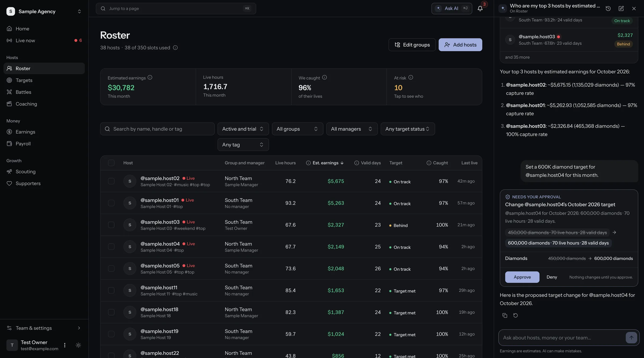The height and width of the screenshot is (358, 644).
Task: Open the All managers dropdown
Action: click(x=352, y=129)
